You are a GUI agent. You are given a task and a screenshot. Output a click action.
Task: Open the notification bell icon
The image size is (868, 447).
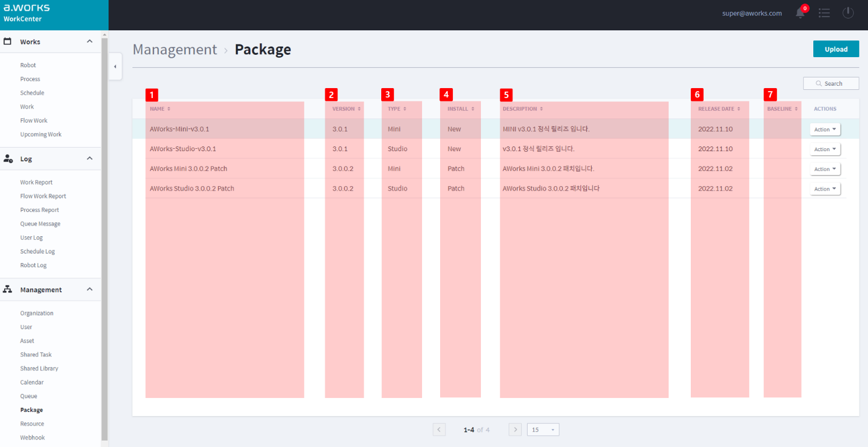point(801,12)
